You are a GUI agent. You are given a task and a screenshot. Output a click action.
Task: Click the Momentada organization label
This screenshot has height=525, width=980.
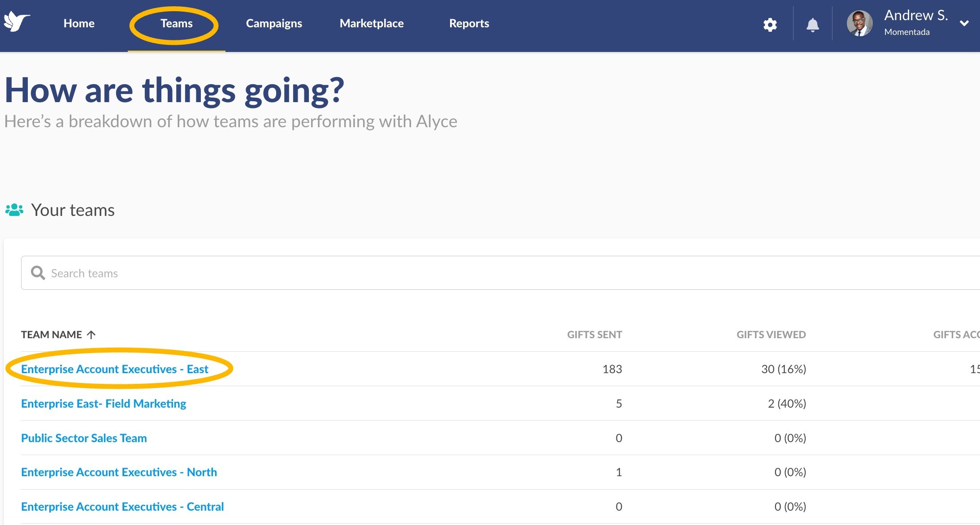[907, 32]
